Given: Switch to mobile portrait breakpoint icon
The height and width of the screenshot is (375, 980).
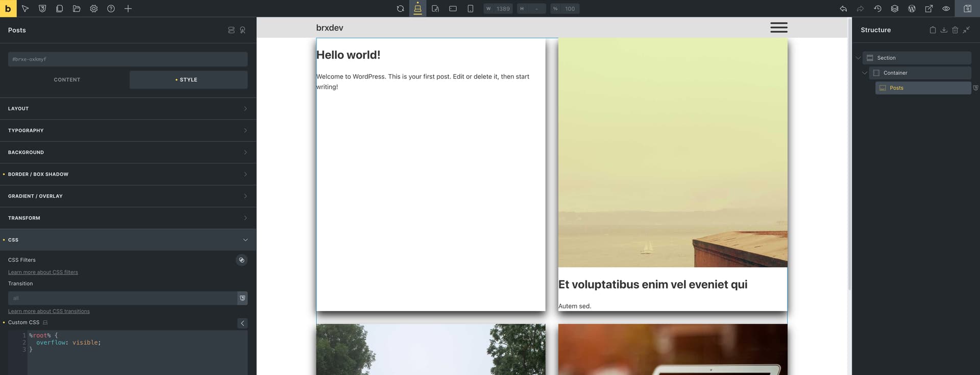Looking at the screenshot, I should pos(471,9).
